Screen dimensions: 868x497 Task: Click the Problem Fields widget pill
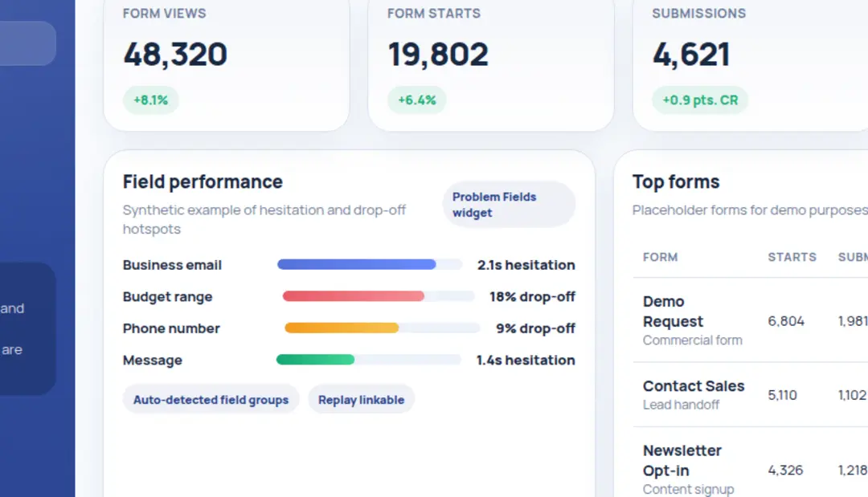[x=509, y=205]
